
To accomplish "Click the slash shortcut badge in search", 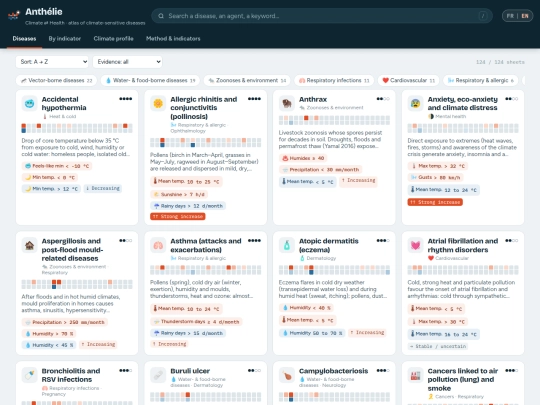I will click(x=483, y=16).
